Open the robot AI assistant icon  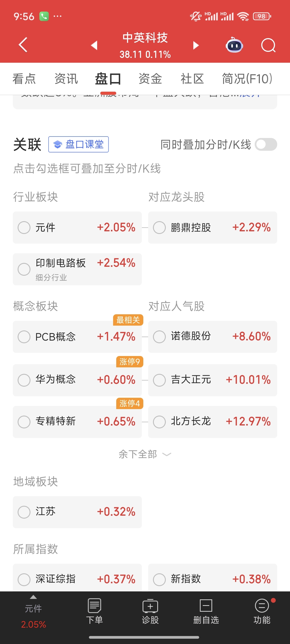[x=234, y=45]
